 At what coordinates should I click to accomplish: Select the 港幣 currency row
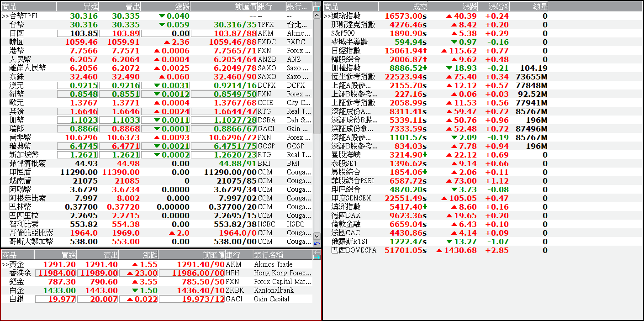[x=157, y=51]
